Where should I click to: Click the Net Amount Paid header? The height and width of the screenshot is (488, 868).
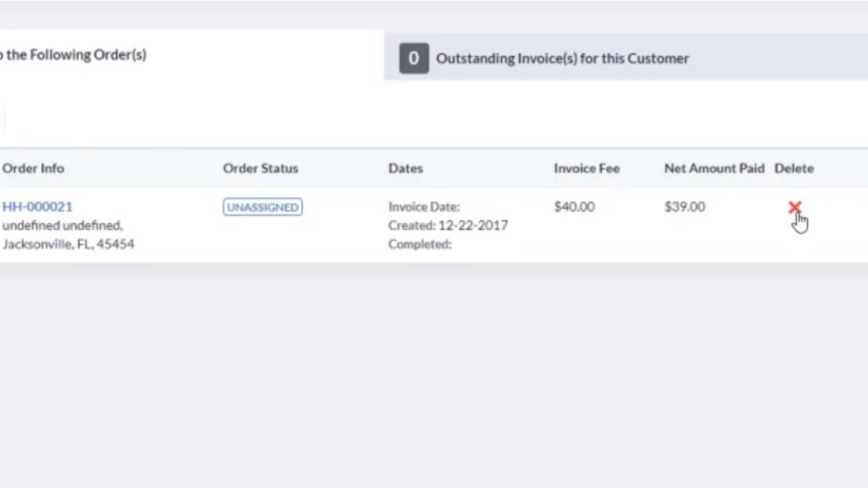point(714,169)
